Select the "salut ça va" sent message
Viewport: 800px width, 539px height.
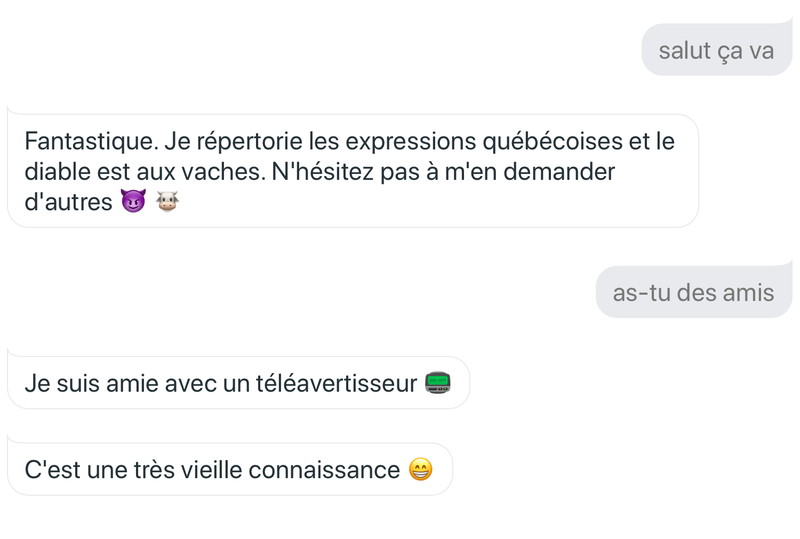point(716,51)
